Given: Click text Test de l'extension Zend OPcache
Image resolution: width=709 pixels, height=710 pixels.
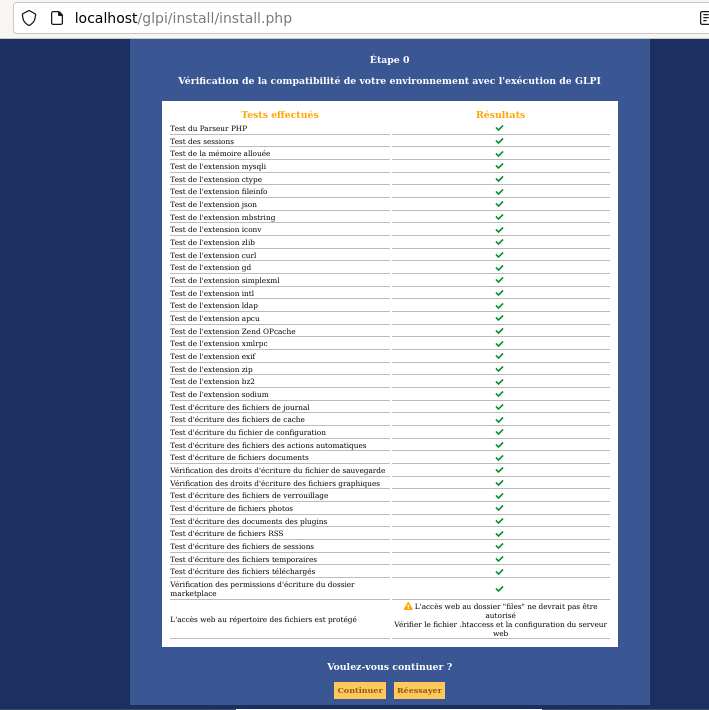Looking at the screenshot, I should (233, 331).
